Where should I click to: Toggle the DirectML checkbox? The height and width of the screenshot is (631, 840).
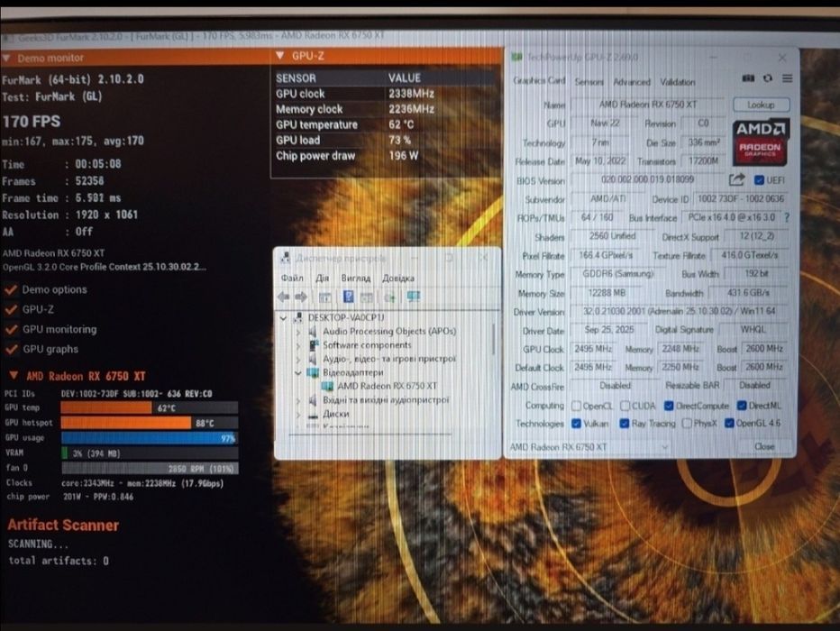coord(742,406)
